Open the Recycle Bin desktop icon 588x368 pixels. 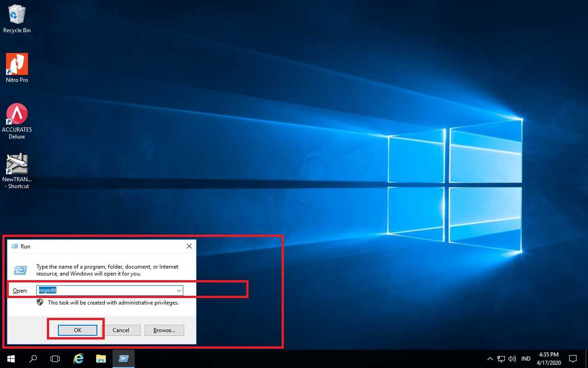click(x=17, y=19)
